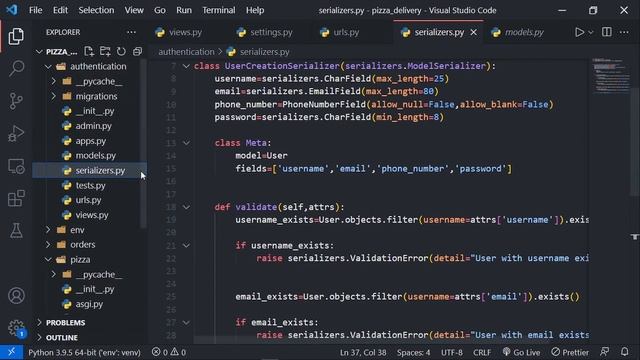Expand authentication __pycache__ folder

(53, 81)
